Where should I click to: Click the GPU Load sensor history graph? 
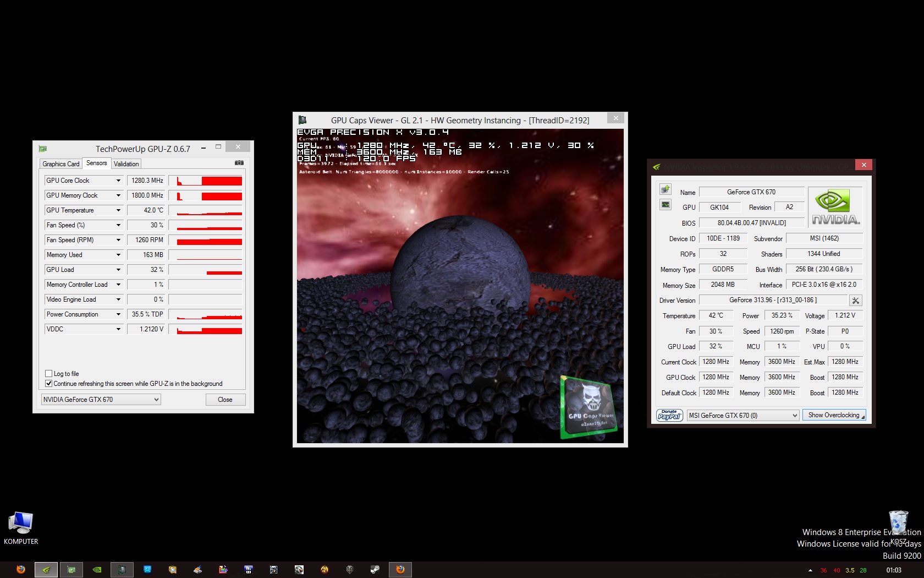205,270
